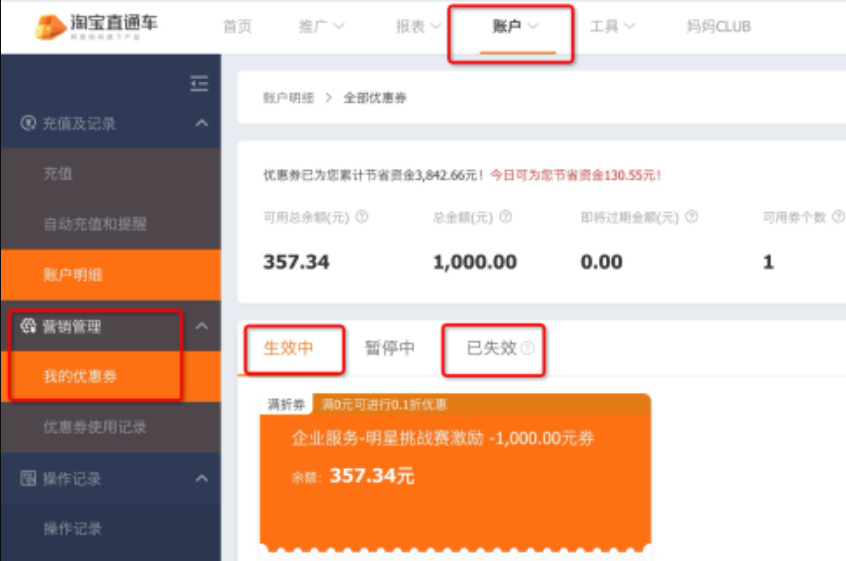Collapse the 营销管理 section chevron
The image size is (846, 561).
tap(201, 326)
